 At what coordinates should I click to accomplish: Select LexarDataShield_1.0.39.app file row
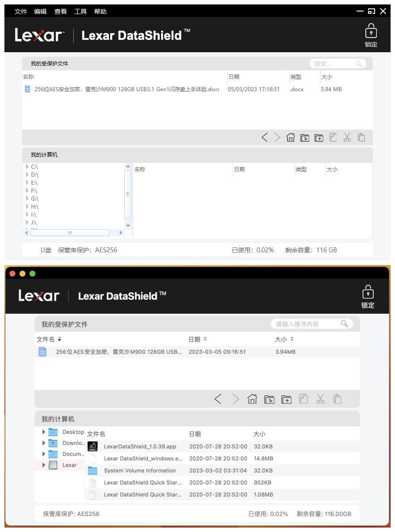[222, 447]
